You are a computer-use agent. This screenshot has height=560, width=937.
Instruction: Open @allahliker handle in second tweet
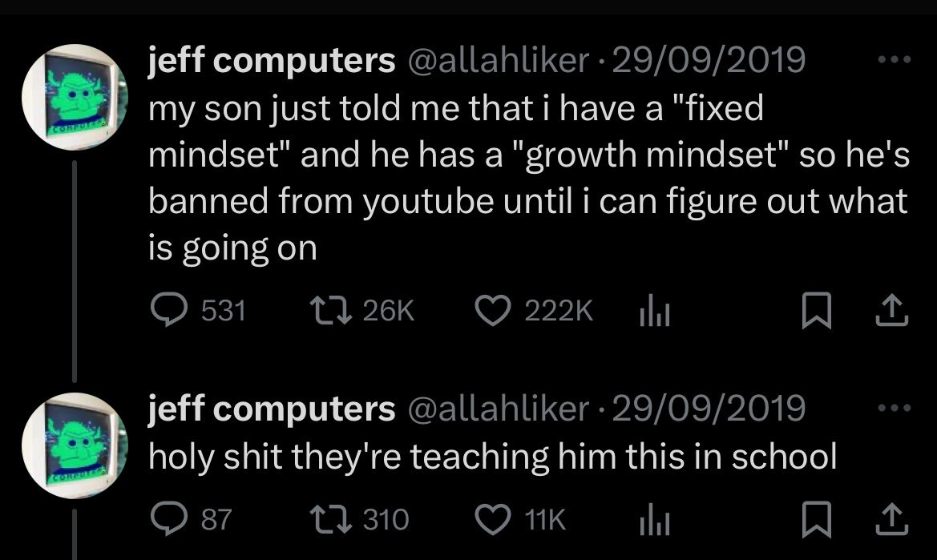499,409
